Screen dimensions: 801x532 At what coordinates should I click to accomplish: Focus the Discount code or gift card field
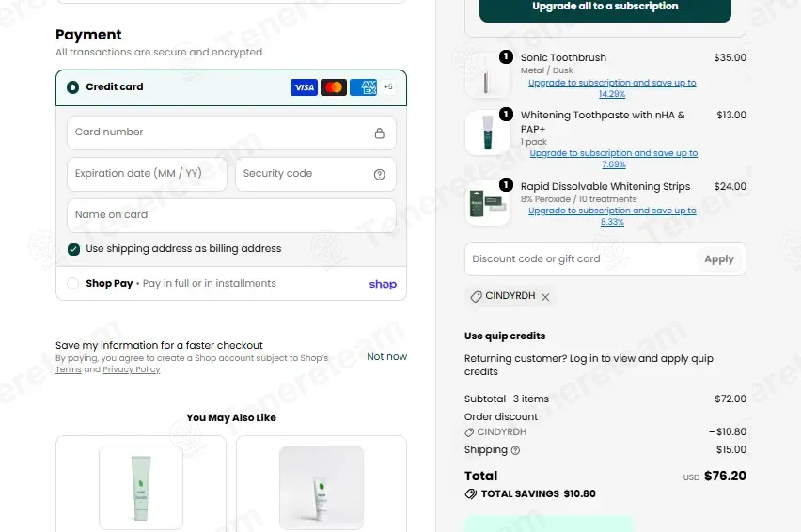point(581,258)
